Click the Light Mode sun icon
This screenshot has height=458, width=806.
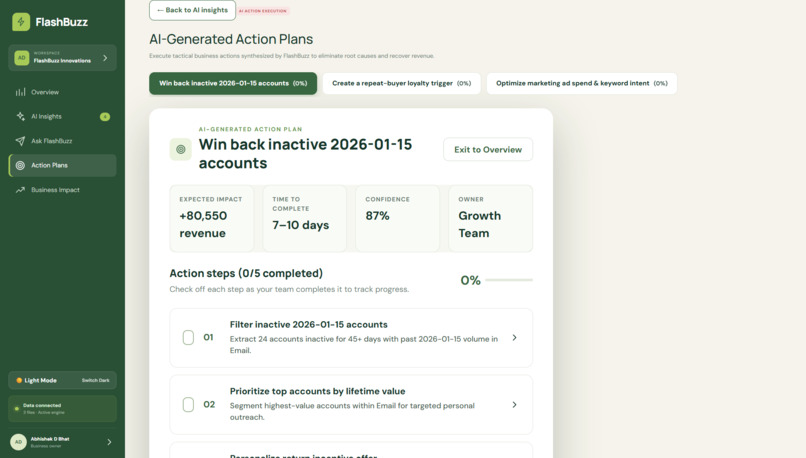pyautogui.click(x=19, y=380)
